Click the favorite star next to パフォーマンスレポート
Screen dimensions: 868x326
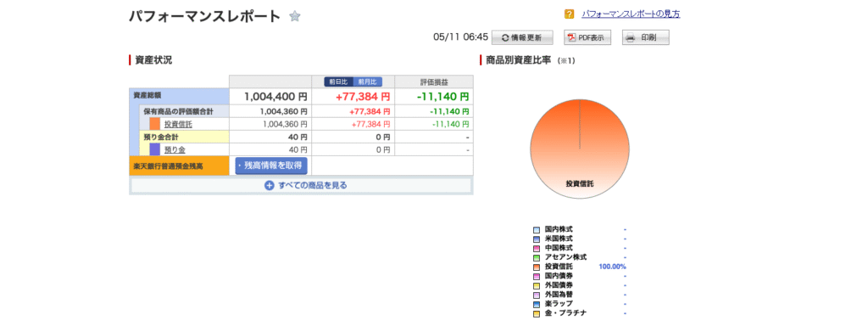pyautogui.click(x=294, y=17)
